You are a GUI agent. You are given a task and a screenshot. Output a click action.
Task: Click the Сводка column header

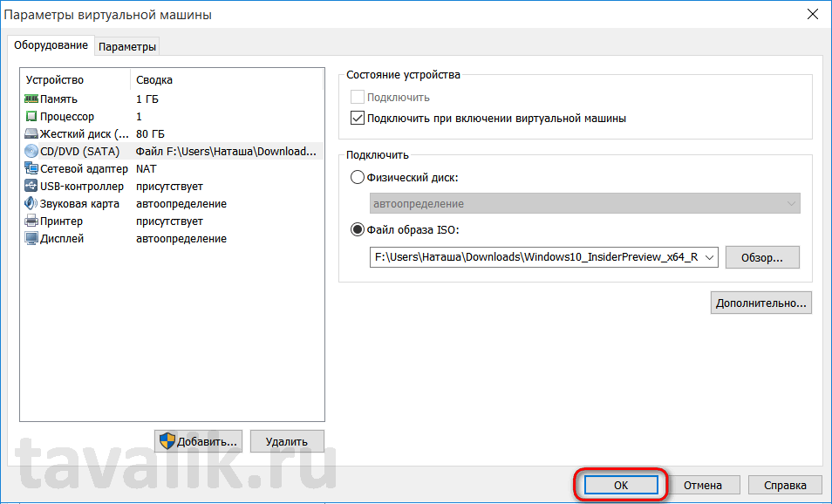153,79
